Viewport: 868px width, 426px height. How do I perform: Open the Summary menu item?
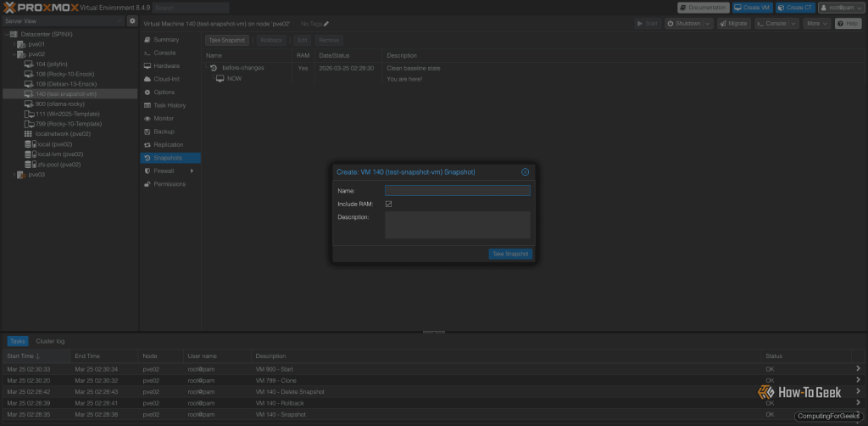tap(170, 40)
